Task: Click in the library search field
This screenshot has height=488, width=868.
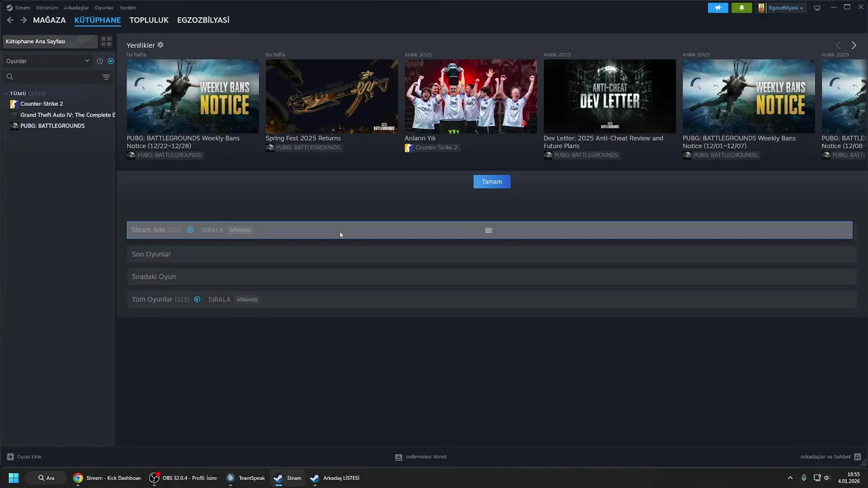Action: (58, 77)
